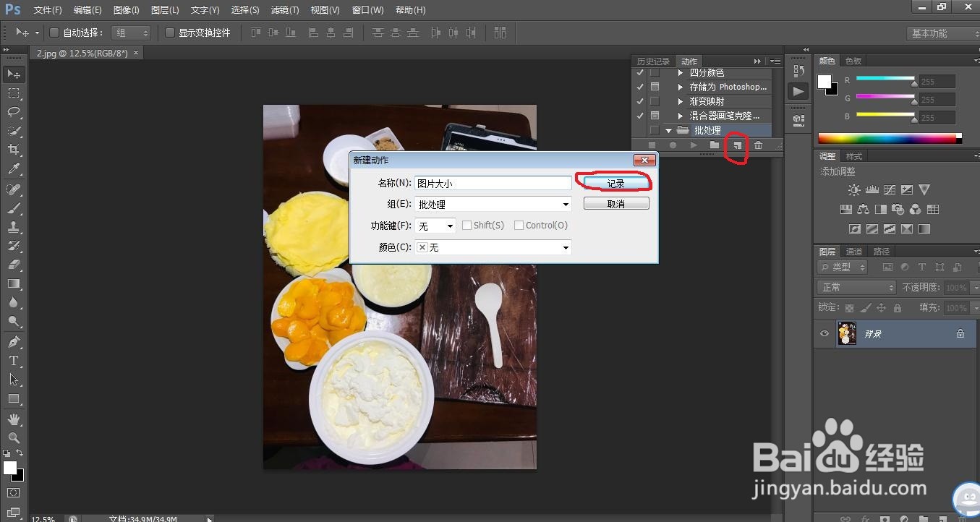Open the 滤镜(T) menu
Screen dimensions: 980x522
point(285,10)
